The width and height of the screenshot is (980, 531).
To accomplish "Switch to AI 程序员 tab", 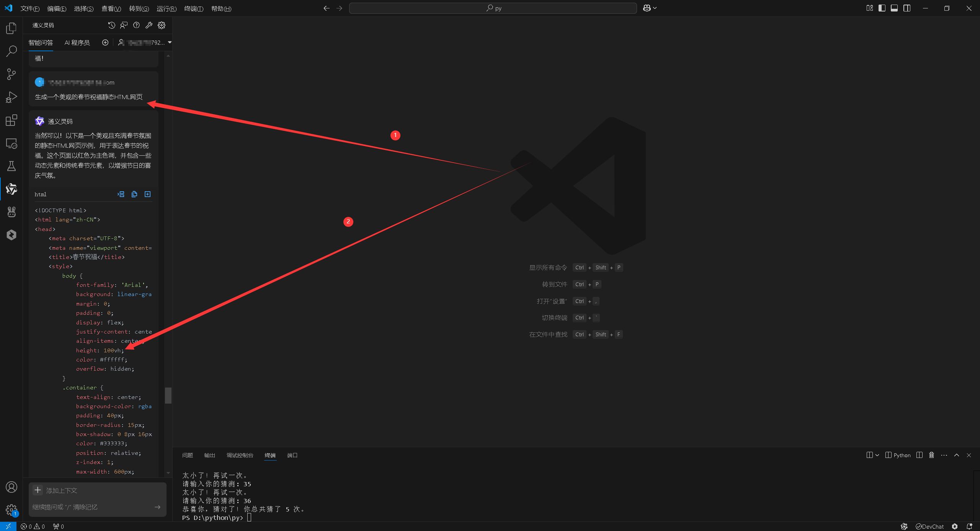I will [x=77, y=42].
